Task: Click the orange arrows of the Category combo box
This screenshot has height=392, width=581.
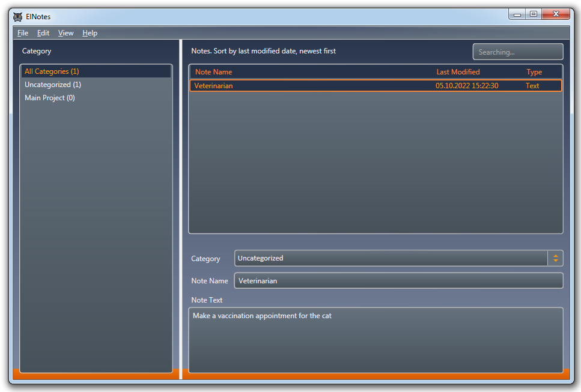Action: tap(555, 258)
